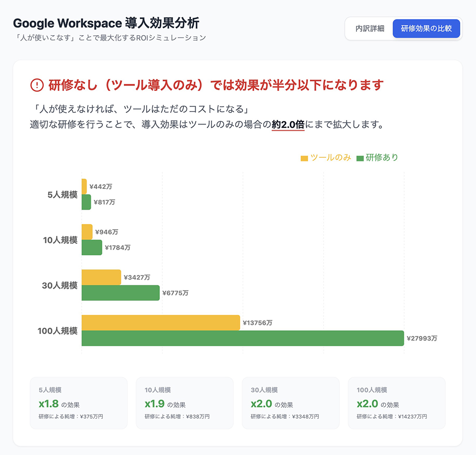Screen dimensions: 476x455
Task: Select the 研修効果の比較 tab
Action: tap(426, 29)
